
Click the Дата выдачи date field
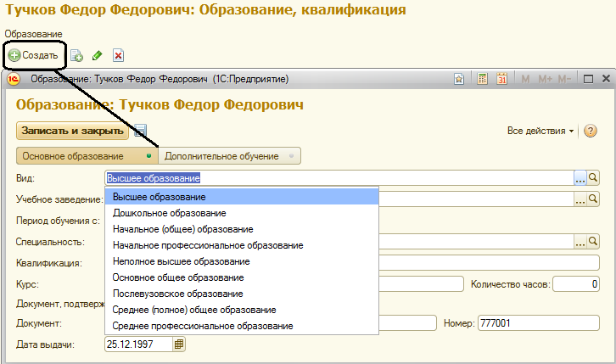[x=138, y=344]
